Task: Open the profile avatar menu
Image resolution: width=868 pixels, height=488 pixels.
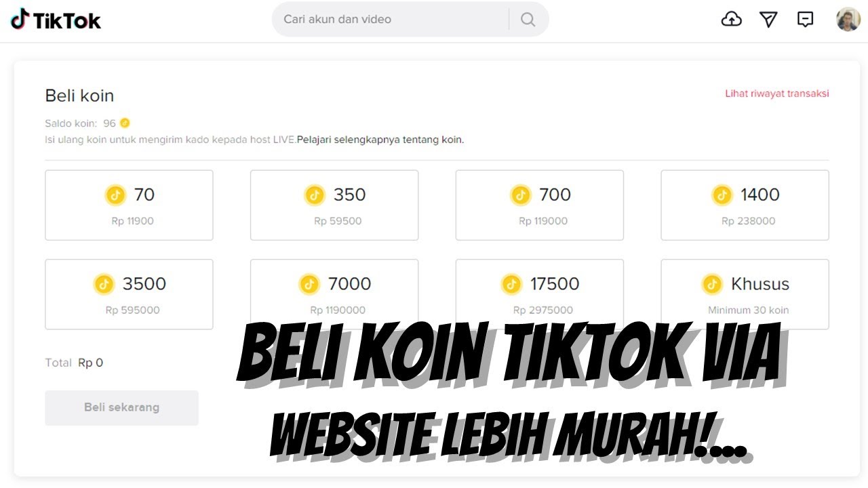Action: coord(848,20)
